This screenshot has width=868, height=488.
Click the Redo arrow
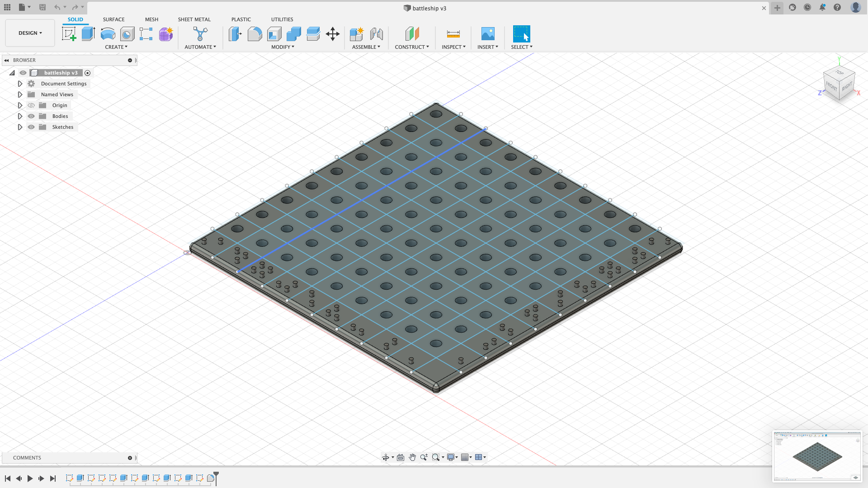[x=75, y=7]
